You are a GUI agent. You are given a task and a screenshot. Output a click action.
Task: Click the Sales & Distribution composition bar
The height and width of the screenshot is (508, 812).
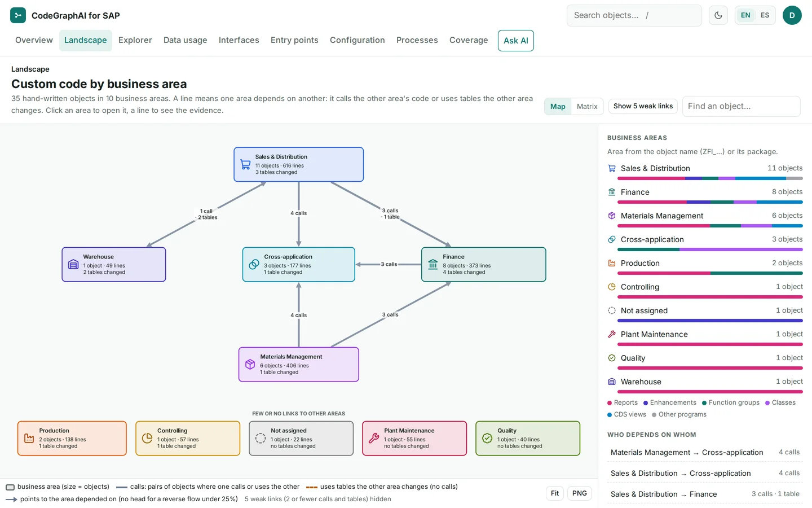click(x=710, y=178)
